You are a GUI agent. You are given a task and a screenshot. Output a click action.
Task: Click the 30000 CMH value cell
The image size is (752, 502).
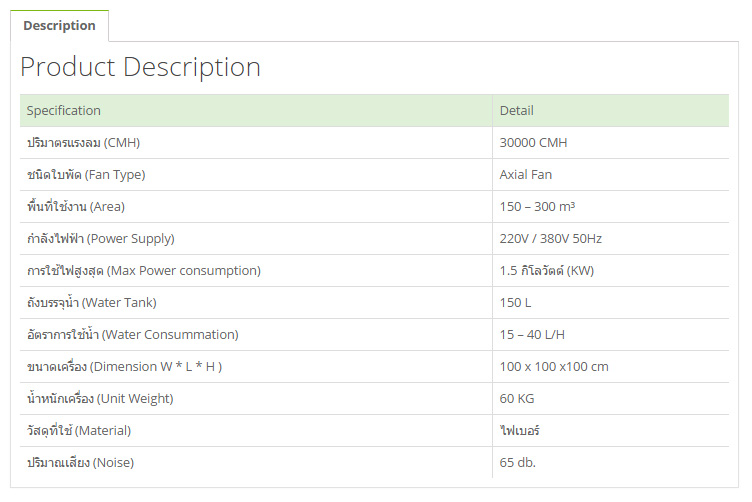point(611,143)
